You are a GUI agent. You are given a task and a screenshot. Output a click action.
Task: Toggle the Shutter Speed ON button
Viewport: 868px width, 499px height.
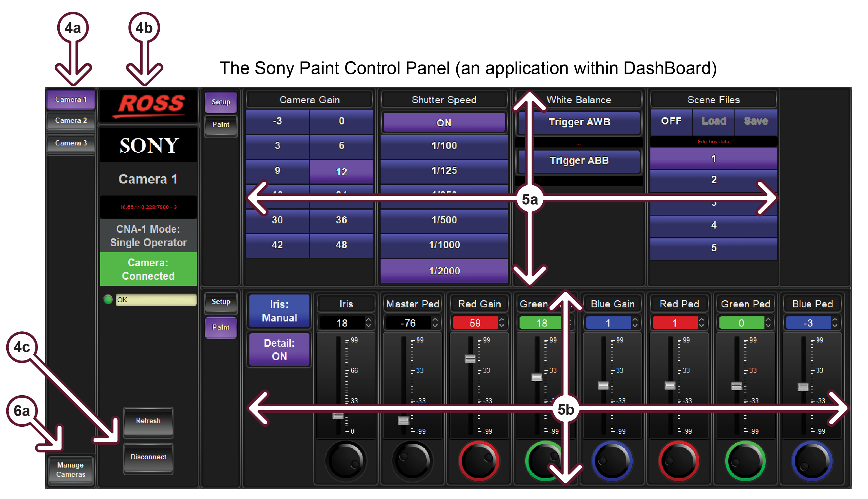tap(444, 123)
